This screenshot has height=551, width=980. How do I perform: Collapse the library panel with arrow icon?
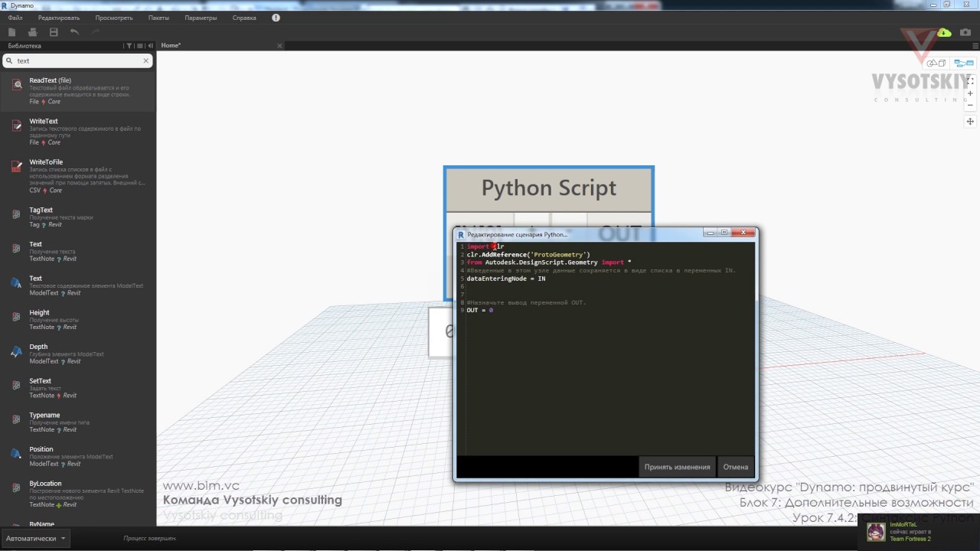click(x=149, y=46)
